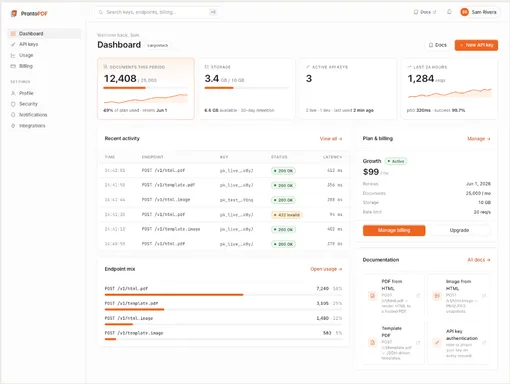Click Sam Rivera avatar icon
Image resolution: width=510 pixels, height=384 pixels.
(x=464, y=12)
